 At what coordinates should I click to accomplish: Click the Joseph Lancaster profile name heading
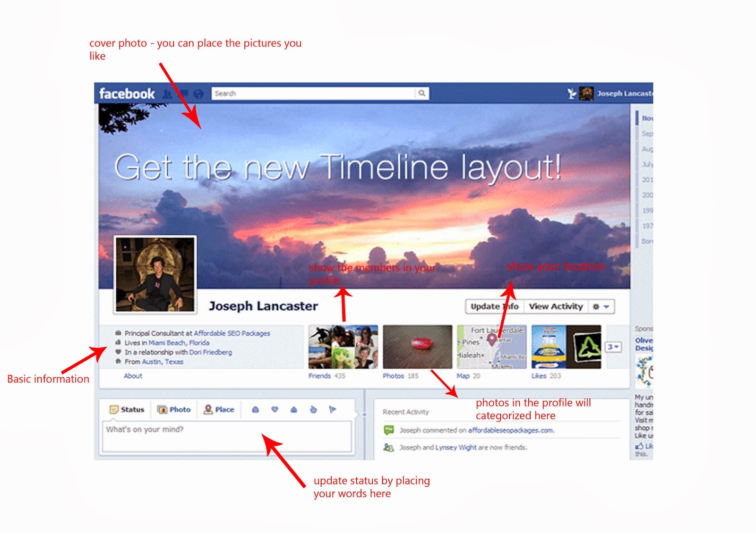click(x=264, y=306)
